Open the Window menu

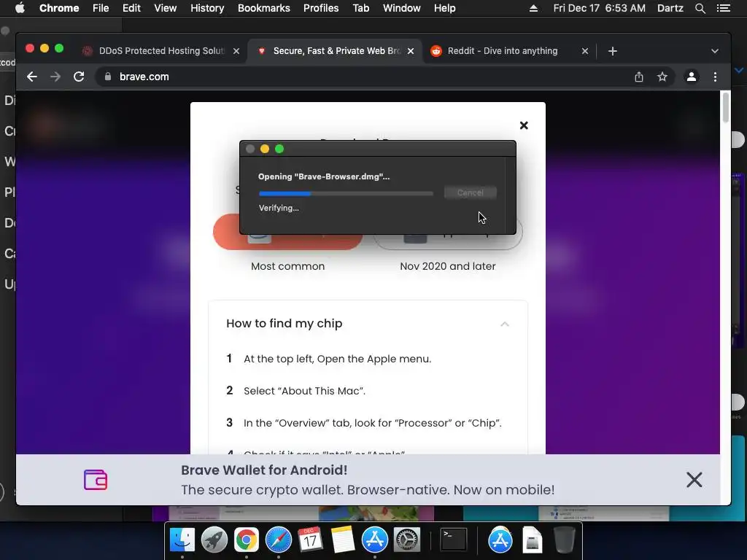tap(402, 8)
